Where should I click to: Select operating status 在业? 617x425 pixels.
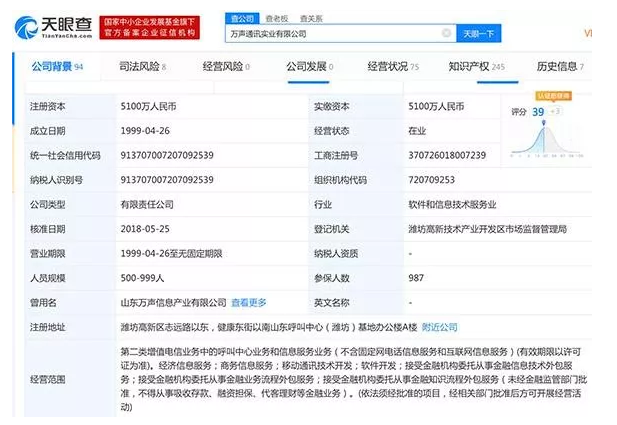coord(417,131)
